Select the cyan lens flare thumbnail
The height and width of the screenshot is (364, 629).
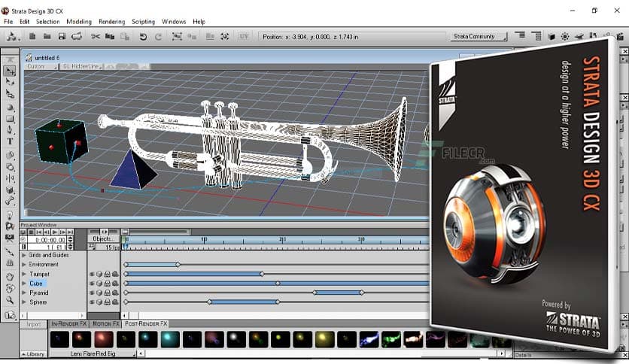coord(170,339)
